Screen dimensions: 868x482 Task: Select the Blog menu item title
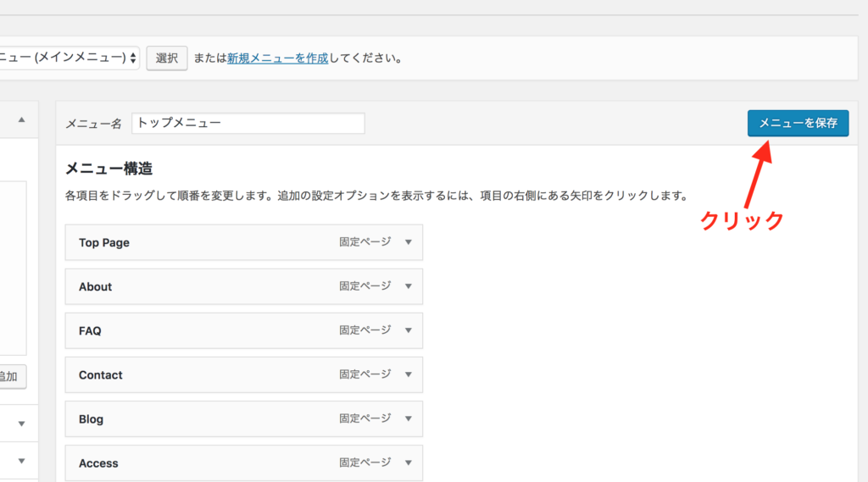pos(91,418)
